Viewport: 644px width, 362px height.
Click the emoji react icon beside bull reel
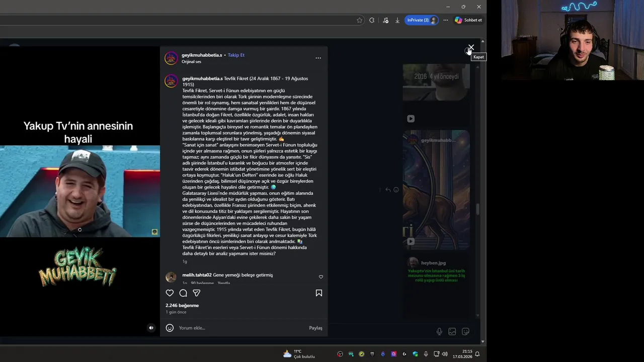tap(396, 190)
